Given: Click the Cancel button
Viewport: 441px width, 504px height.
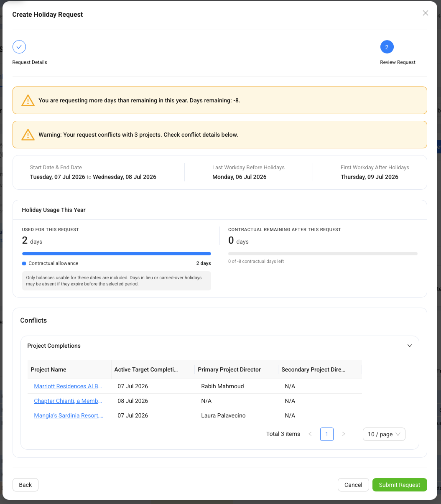Looking at the screenshot, I should click(353, 485).
